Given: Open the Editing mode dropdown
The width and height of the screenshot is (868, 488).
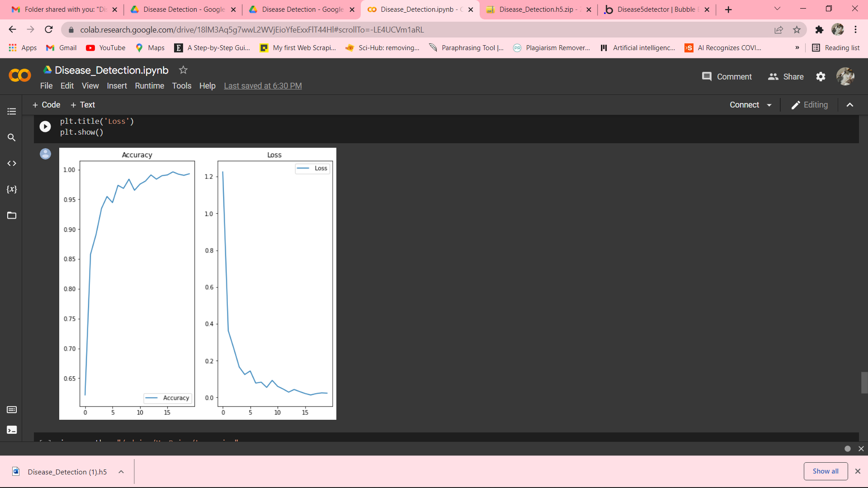Looking at the screenshot, I should [x=810, y=105].
